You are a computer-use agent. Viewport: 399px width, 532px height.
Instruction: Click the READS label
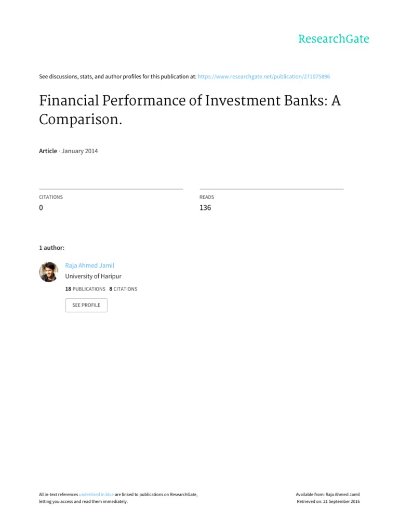(x=207, y=197)
